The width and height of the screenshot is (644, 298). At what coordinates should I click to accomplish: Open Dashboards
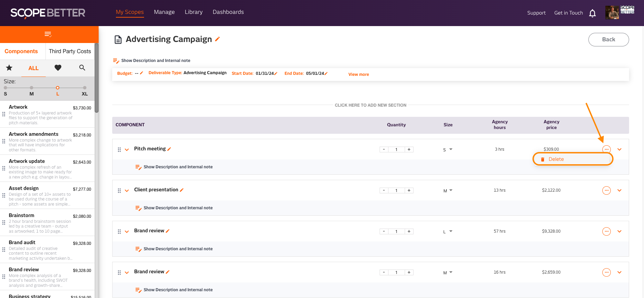[x=228, y=12]
